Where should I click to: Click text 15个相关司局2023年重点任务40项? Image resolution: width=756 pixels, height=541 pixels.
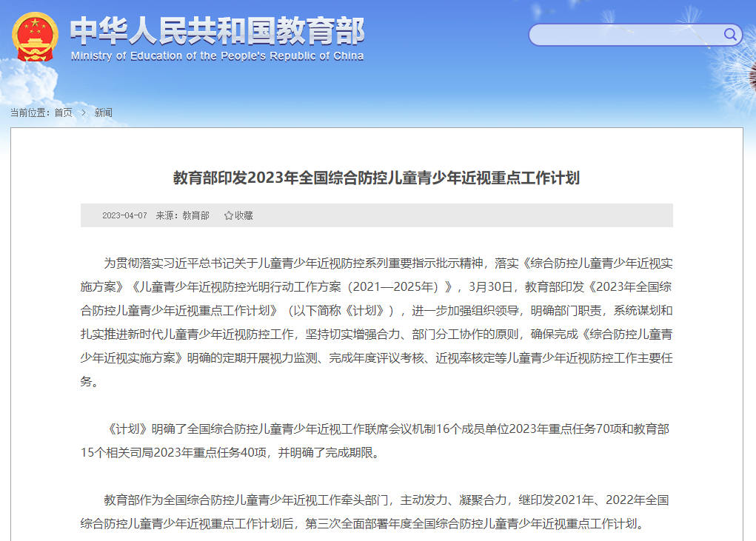pos(173,453)
